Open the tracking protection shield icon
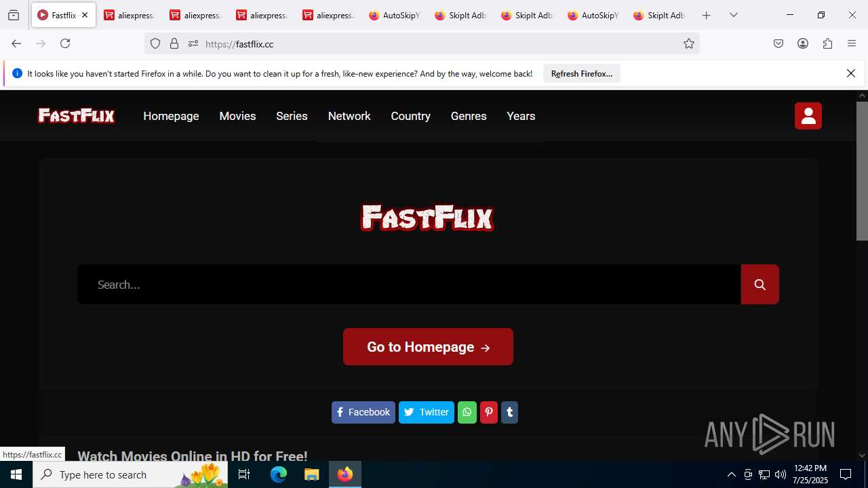868x488 pixels. pos(155,43)
